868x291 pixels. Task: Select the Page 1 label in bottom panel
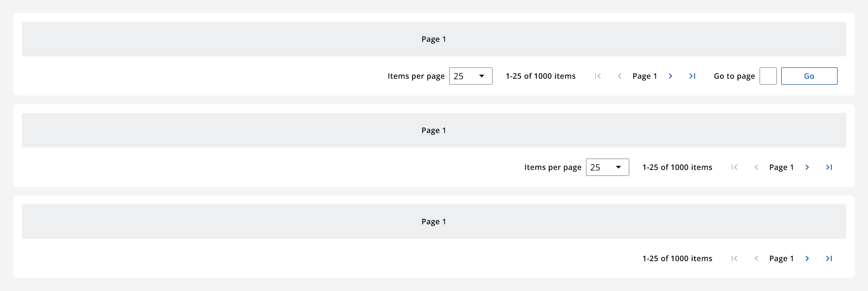point(434,221)
